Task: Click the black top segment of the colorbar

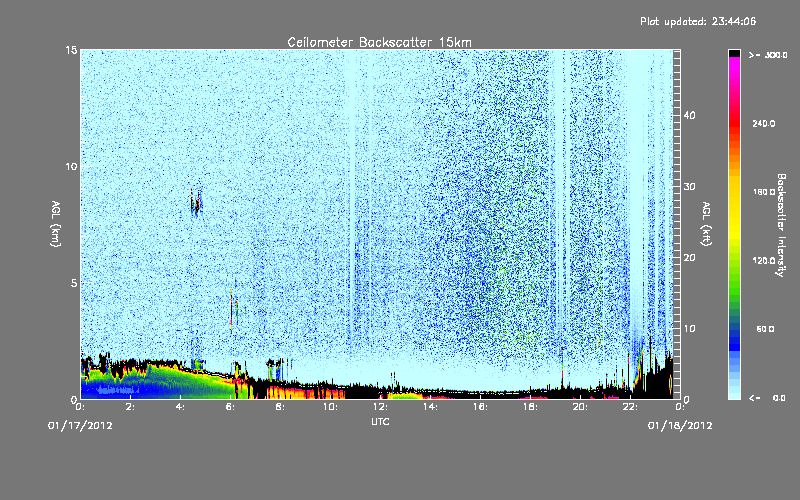Action: click(734, 53)
